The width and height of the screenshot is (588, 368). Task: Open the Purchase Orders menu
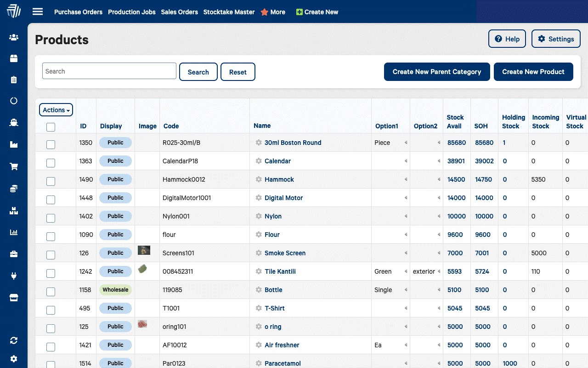click(78, 12)
